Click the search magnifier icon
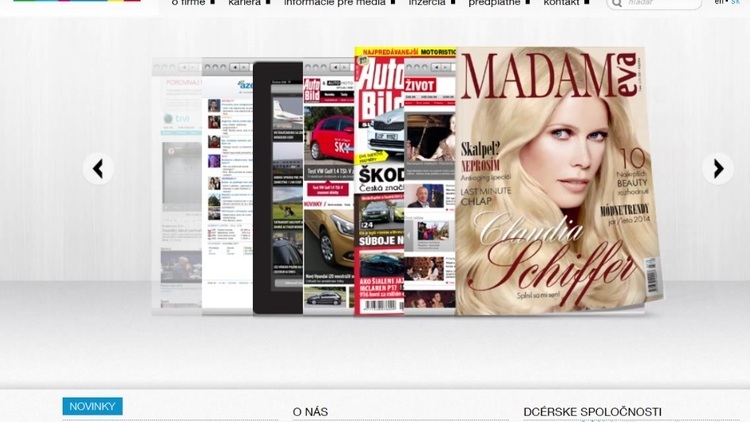 click(617, 3)
